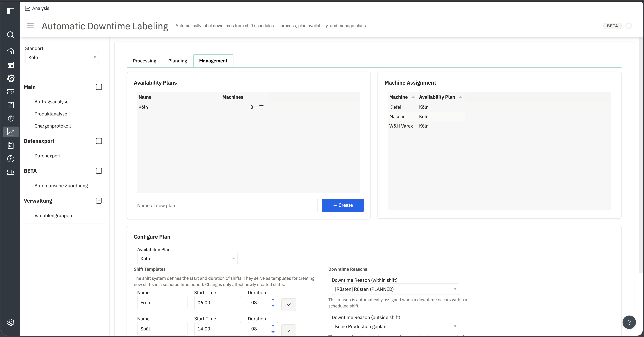Collapse the Datenexport section

pos(99,141)
